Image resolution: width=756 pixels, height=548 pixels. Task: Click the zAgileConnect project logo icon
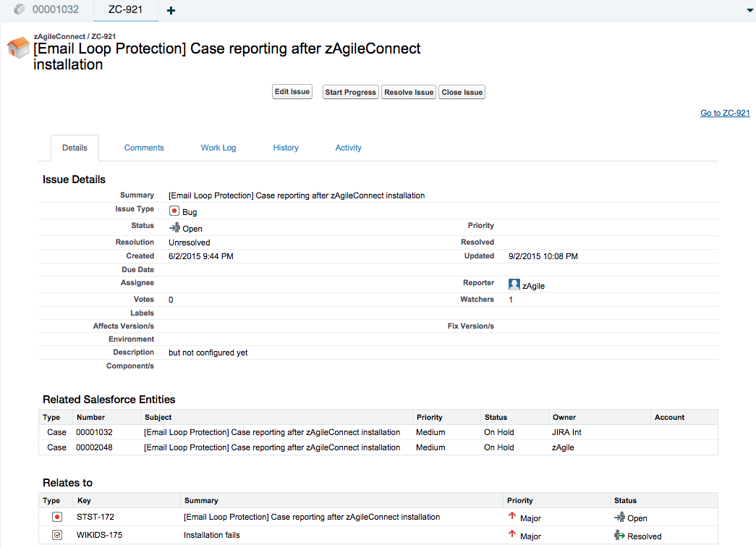point(17,48)
